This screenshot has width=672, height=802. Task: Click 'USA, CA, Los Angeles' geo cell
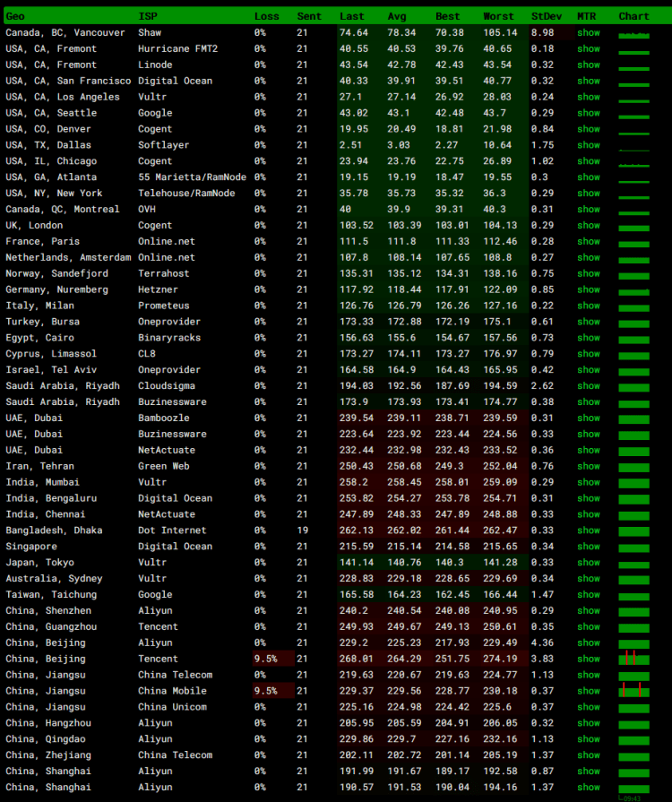(x=63, y=97)
